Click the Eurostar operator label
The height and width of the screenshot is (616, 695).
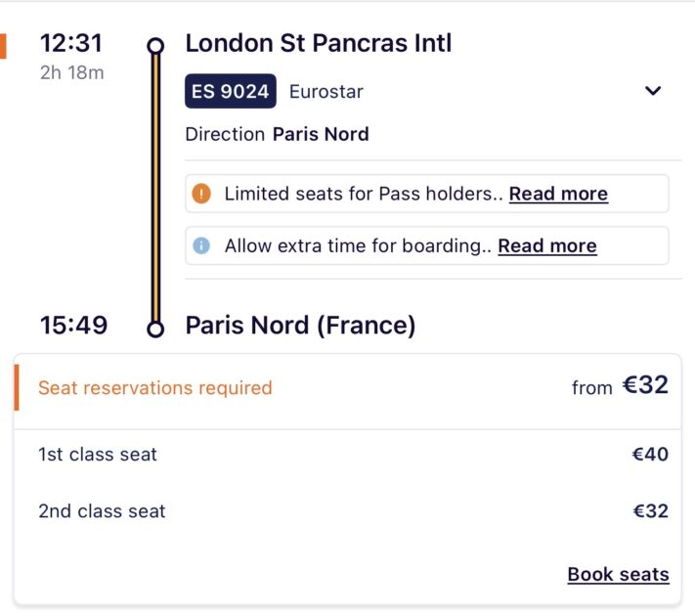tap(326, 92)
